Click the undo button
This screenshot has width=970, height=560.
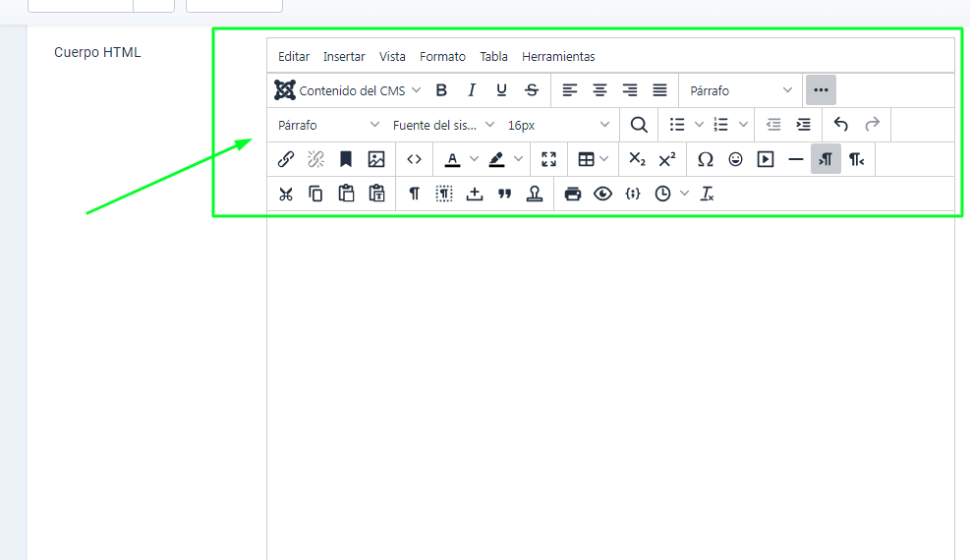click(x=841, y=125)
